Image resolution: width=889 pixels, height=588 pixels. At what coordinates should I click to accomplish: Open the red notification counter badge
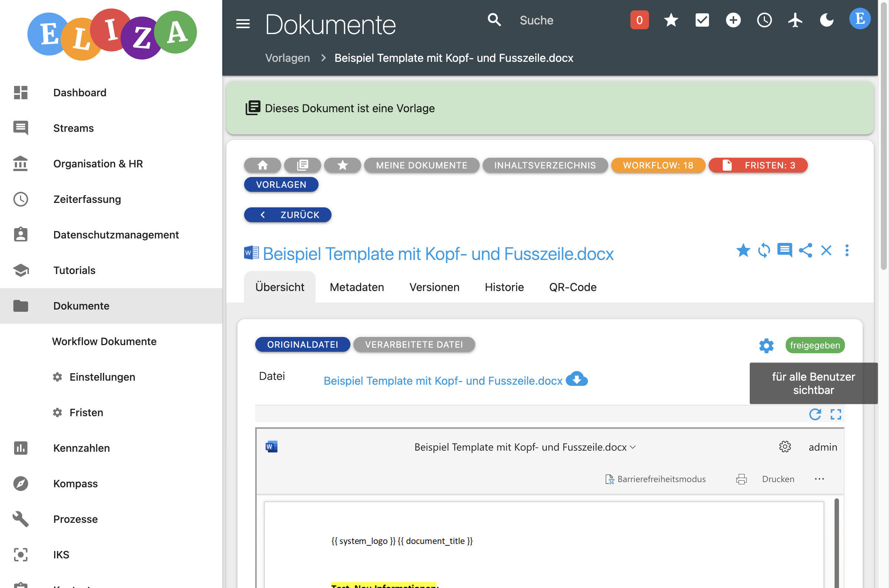639,20
